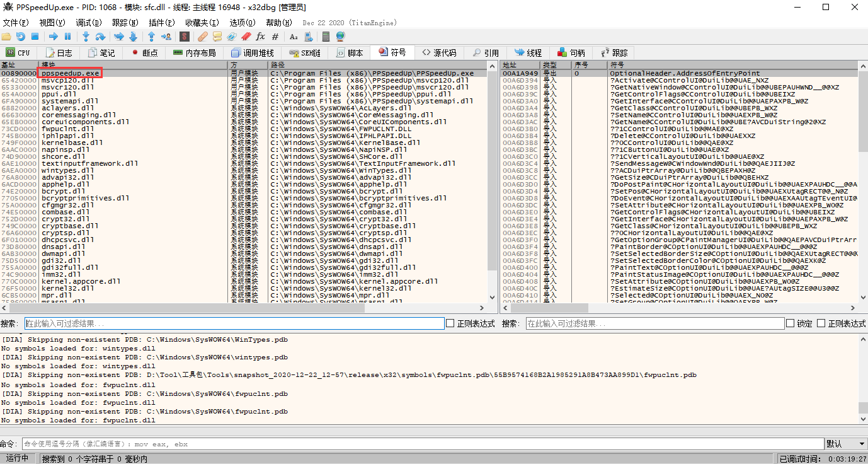The height and width of the screenshot is (464, 868).
Task: Sort by the 路径 column header
Action: [378, 65]
